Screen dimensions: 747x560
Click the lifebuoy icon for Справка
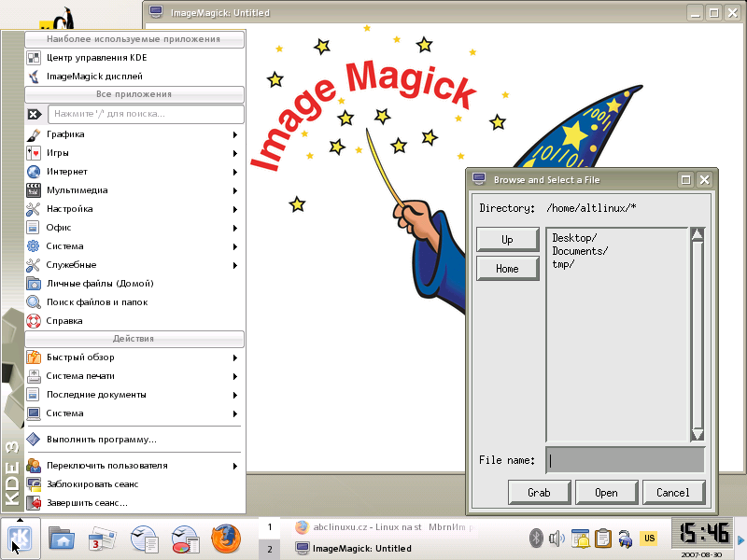coord(34,321)
